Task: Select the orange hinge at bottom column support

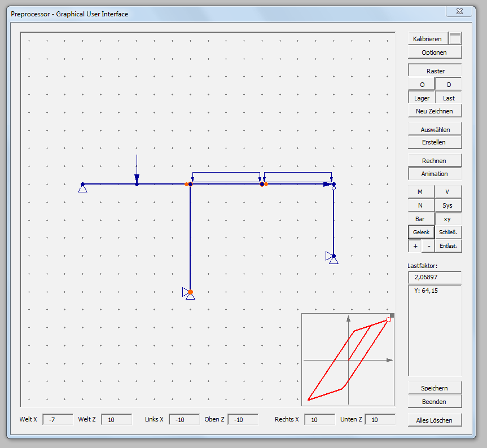Action: [190, 292]
